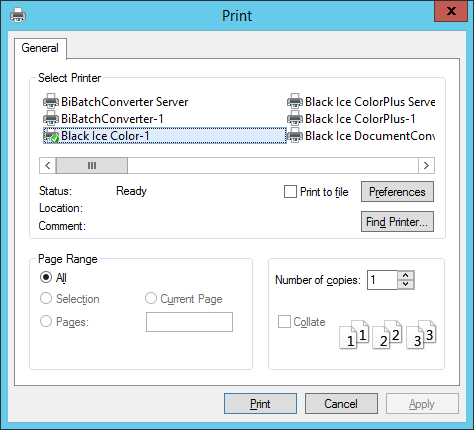Choose the Pages radio button
474x430 pixels.
46,321
